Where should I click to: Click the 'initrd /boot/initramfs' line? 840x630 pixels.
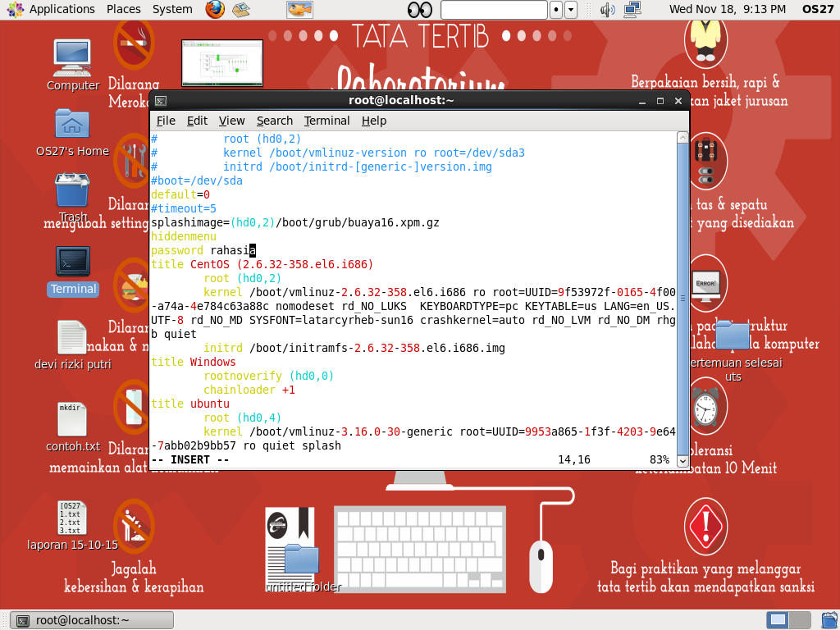[x=354, y=348]
